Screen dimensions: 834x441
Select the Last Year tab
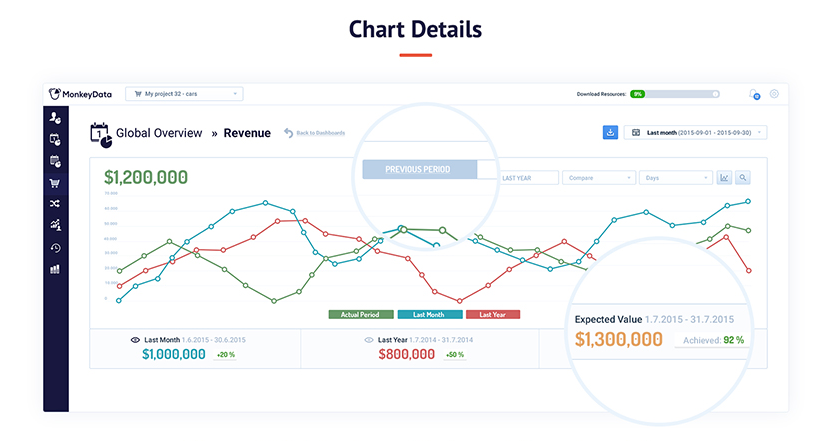523,178
